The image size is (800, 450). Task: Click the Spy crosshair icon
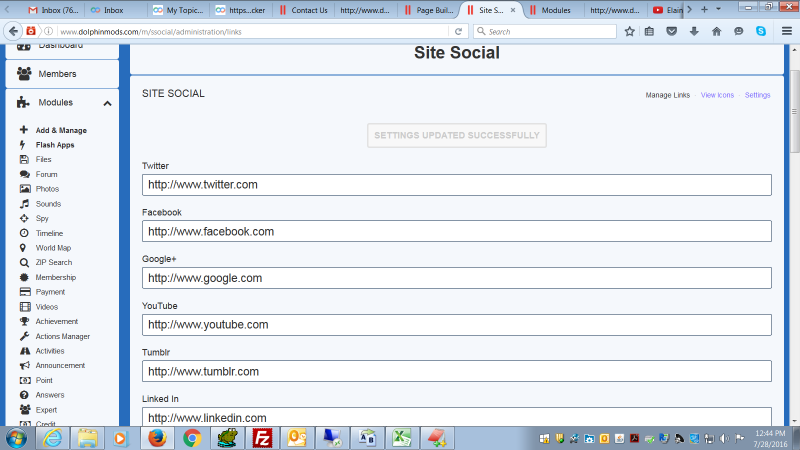(24, 218)
